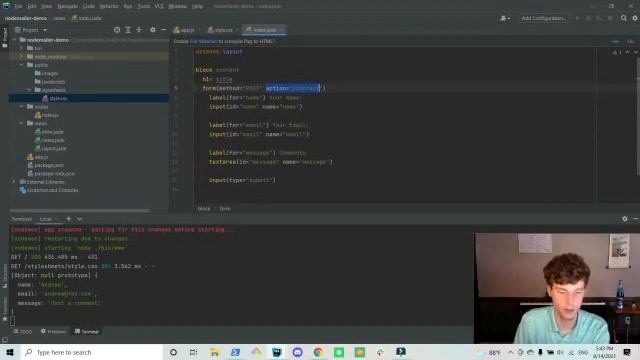Click Project panel horizontal scrollbar
Image resolution: width=640 pixels, height=360 pixels.
(x=80, y=211)
